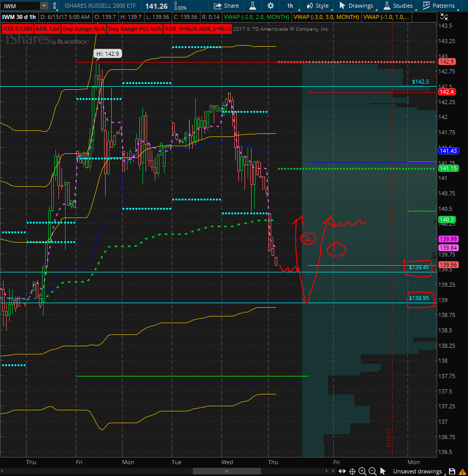The width and height of the screenshot is (468, 476).
Task: Click the red 142.4 price axis bubble
Action: click(x=446, y=92)
